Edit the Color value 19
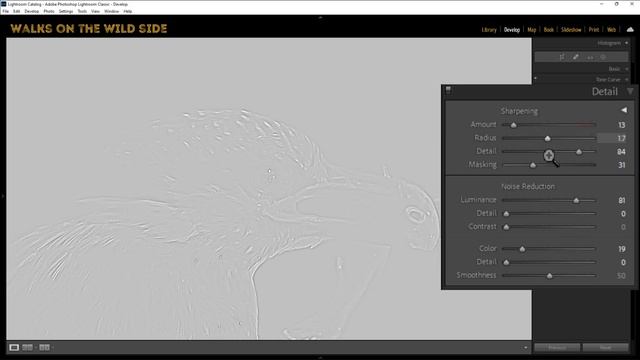 tap(621, 249)
